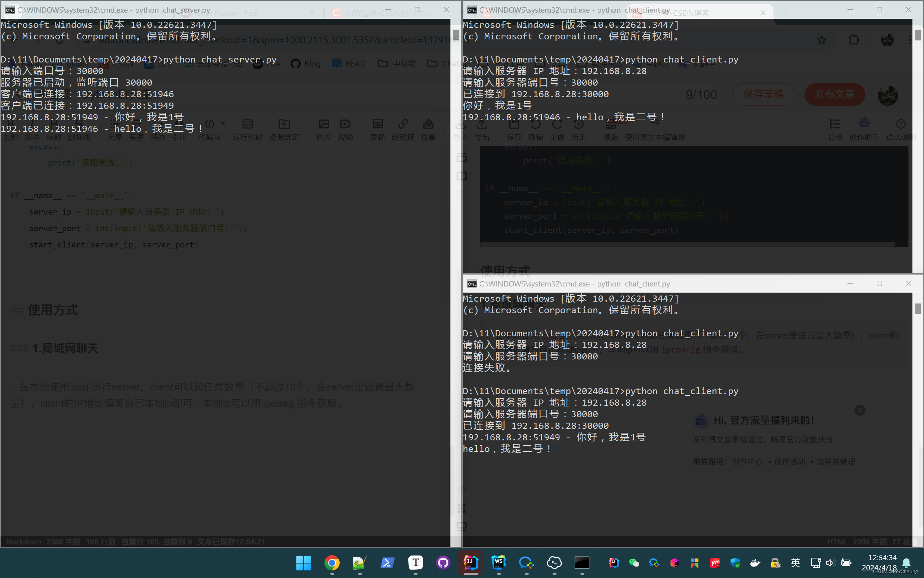Click lower client line '192.168.8.28:51949 - 你好，我是1号'
924x578 pixels.
click(x=554, y=437)
